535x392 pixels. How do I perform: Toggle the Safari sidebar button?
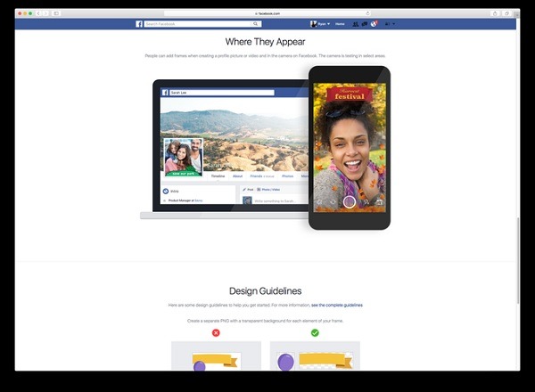56,13
